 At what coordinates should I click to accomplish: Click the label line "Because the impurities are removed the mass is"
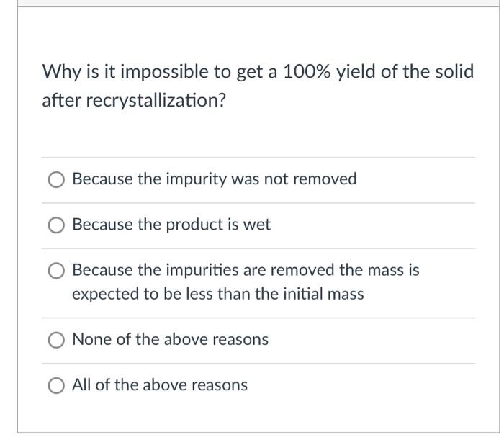[x=246, y=270]
